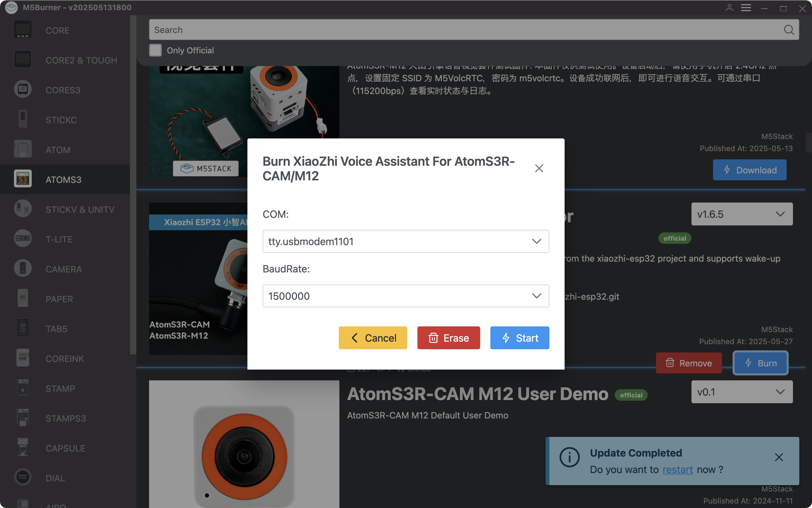Click the info icon in Update Completed notice
Screen dimensions: 812x508
pyautogui.click(x=569, y=457)
